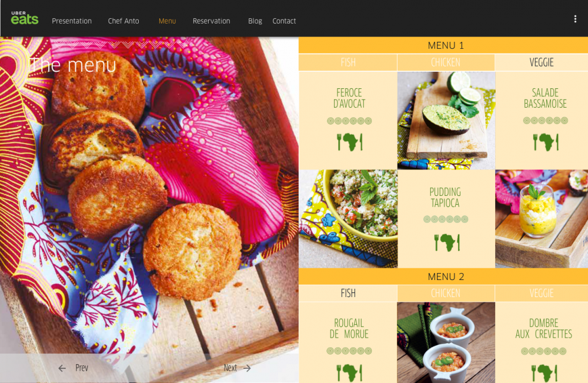This screenshot has width=588, height=383.
Task: Open the Blog link in navbar
Action: [255, 21]
